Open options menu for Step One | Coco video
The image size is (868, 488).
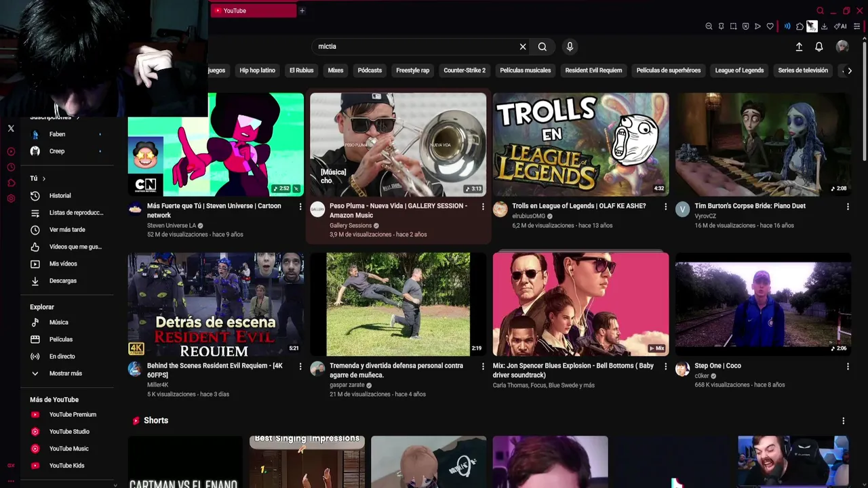tap(848, 367)
